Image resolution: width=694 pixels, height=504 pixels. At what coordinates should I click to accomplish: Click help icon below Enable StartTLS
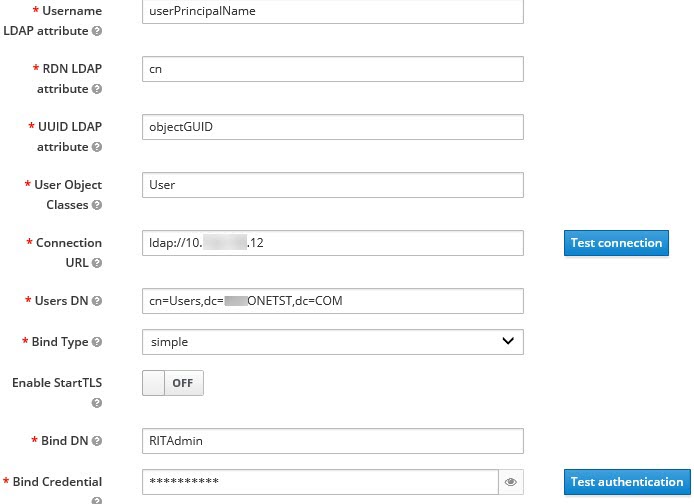[96, 403]
